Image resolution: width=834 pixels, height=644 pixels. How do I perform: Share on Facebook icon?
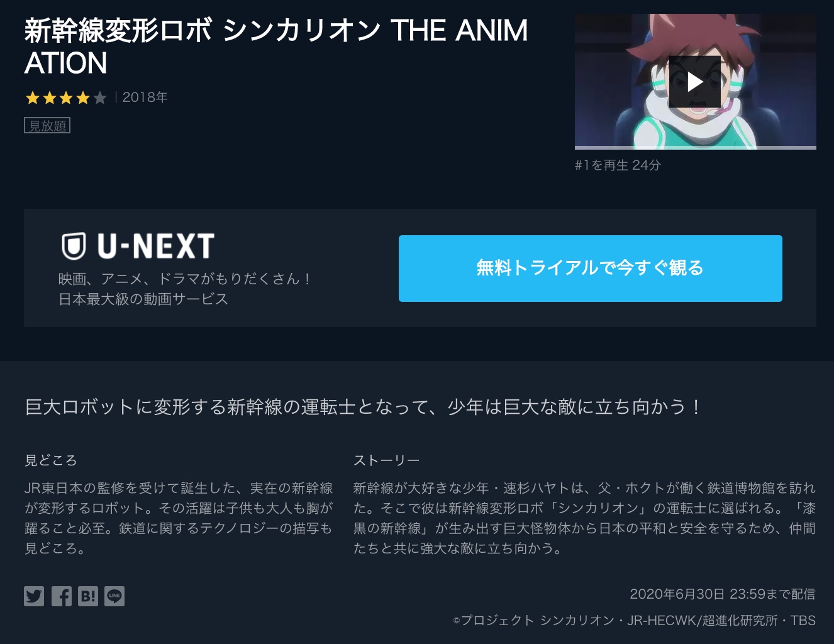click(61, 596)
